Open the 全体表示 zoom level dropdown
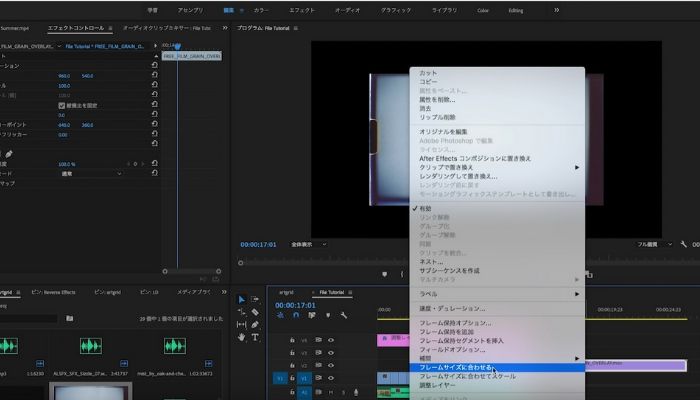Viewport: 700px width, 400px height. pyautogui.click(x=308, y=244)
